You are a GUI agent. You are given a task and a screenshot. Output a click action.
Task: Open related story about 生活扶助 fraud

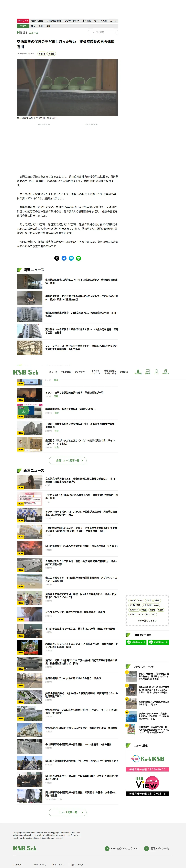point(68,281)
